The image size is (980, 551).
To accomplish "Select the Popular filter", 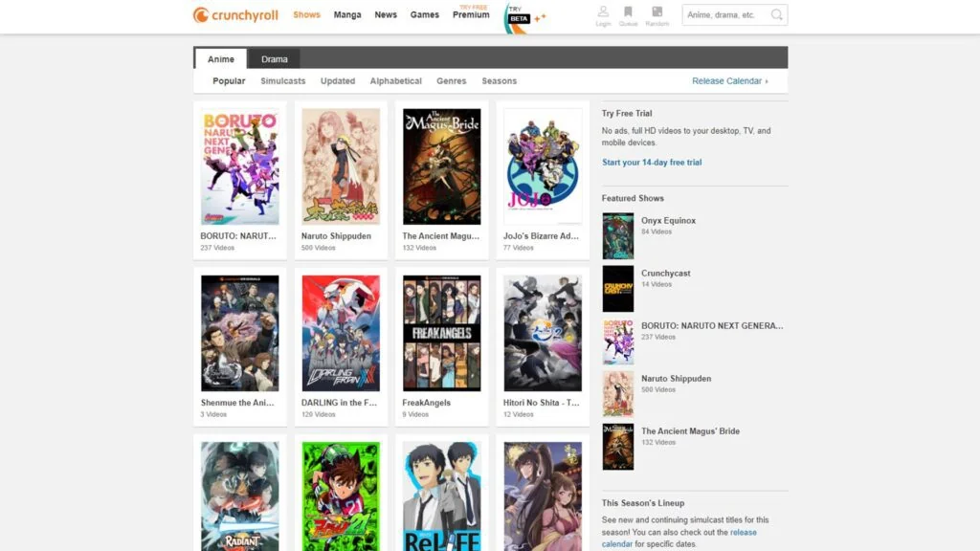I will (x=229, y=81).
